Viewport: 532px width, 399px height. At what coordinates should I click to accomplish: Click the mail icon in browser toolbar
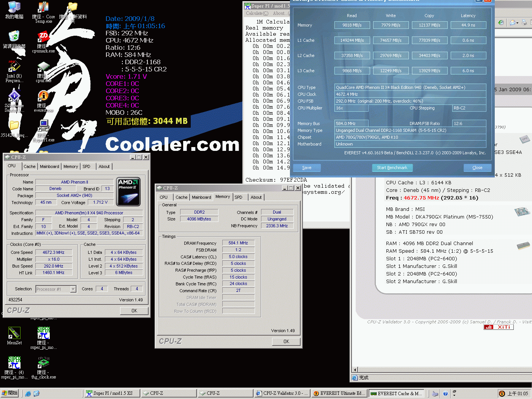pyautogui.click(x=512, y=22)
